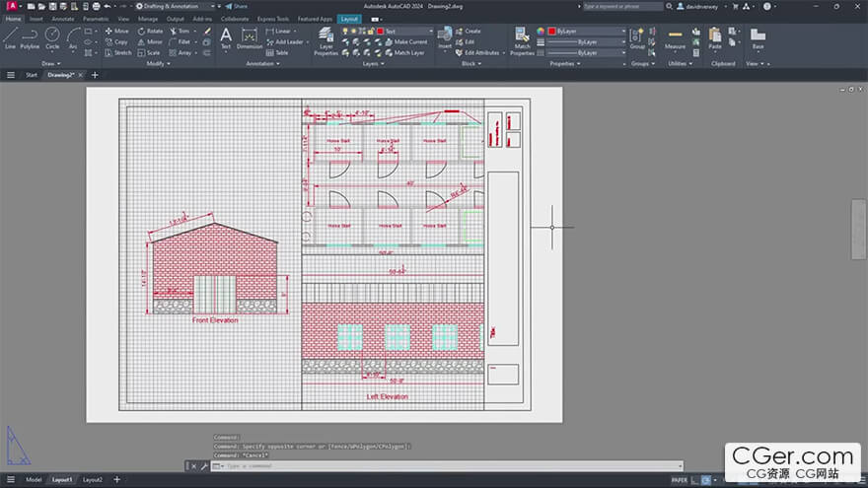Image resolution: width=868 pixels, height=488 pixels.
Task: Expand the Modify panel options
Action: (x=158, y=64)
